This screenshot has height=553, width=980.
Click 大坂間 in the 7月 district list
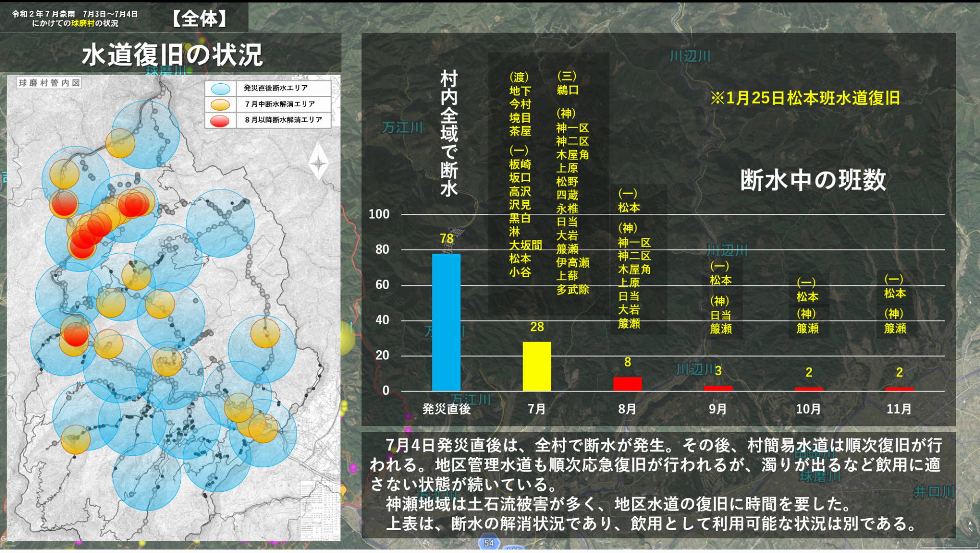tap(526, 246)
